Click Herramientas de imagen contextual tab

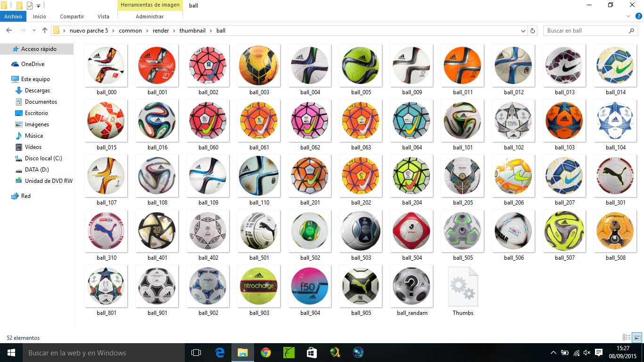point(150,5)
